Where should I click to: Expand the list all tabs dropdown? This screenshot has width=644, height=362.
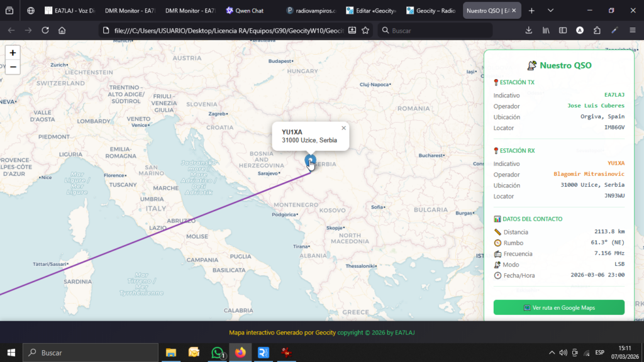(550, 11)
